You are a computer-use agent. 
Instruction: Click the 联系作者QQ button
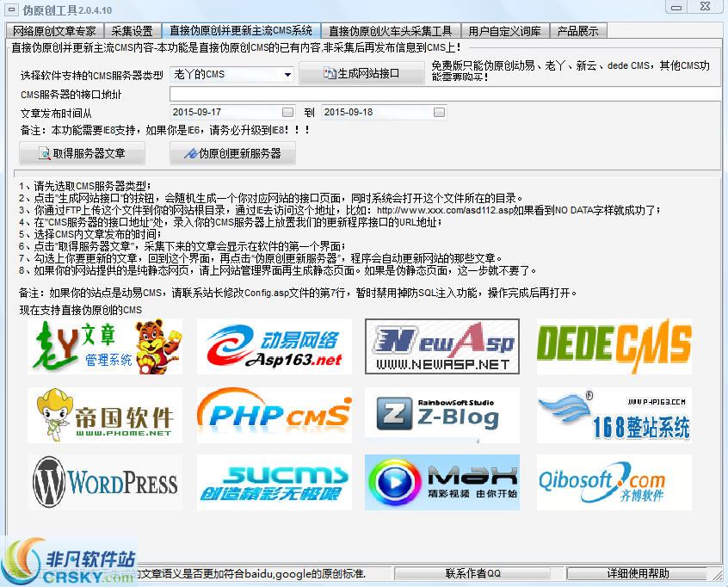472,573
